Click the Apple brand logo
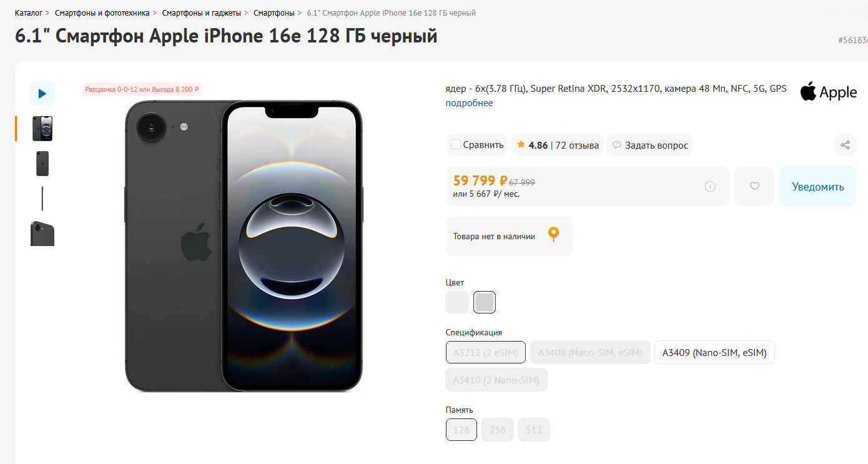868x464 pixels. click(x=828, y=92)
